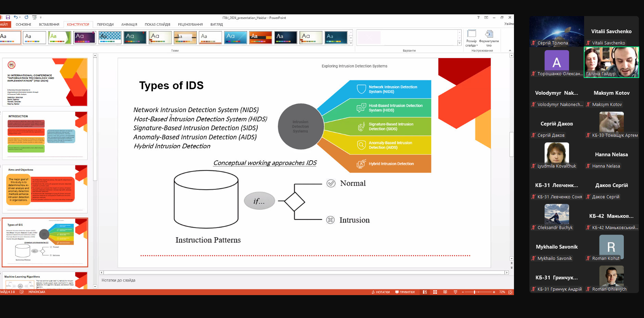Go to next slide double-arrow button

(x=512, y=268)
